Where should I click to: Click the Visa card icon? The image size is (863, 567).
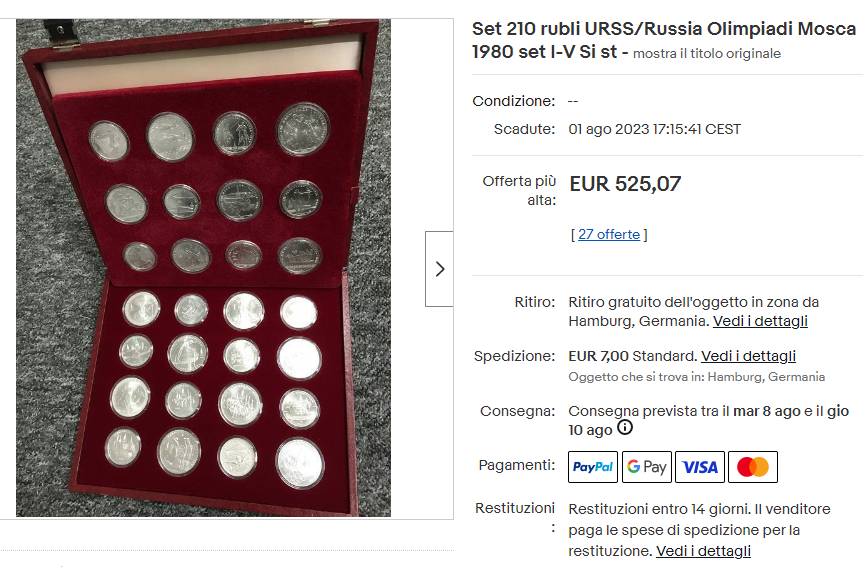(x=700, y=467)
